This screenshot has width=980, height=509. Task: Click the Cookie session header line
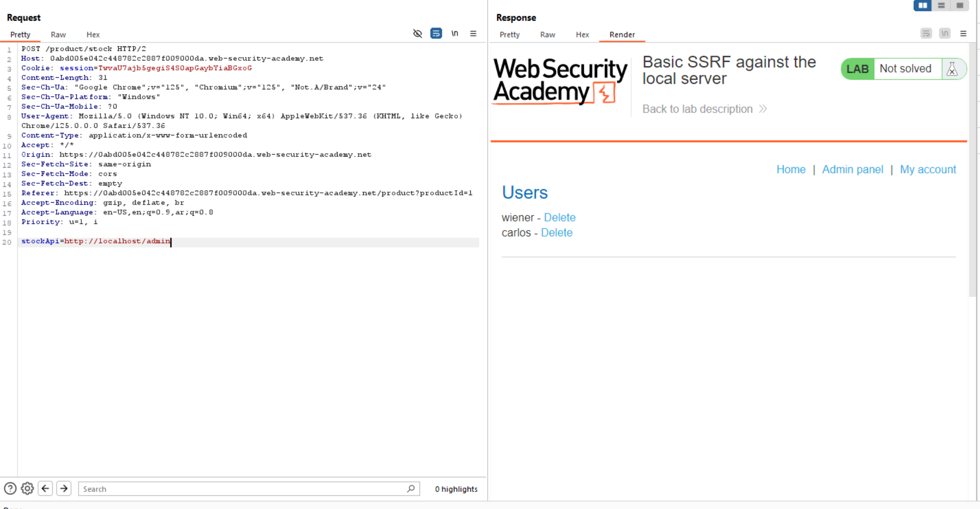click(x=136, y=68)
